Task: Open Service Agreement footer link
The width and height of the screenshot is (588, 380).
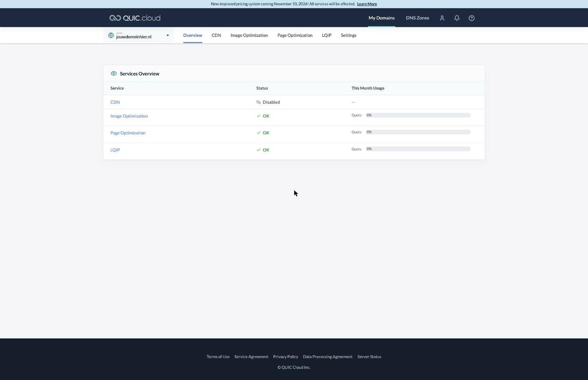Action: [x=251, y=357]
